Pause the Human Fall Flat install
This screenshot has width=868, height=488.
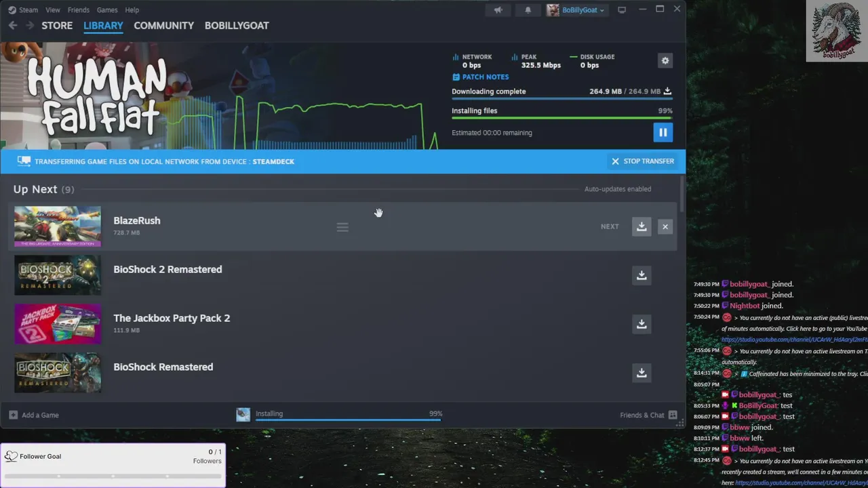663,132
